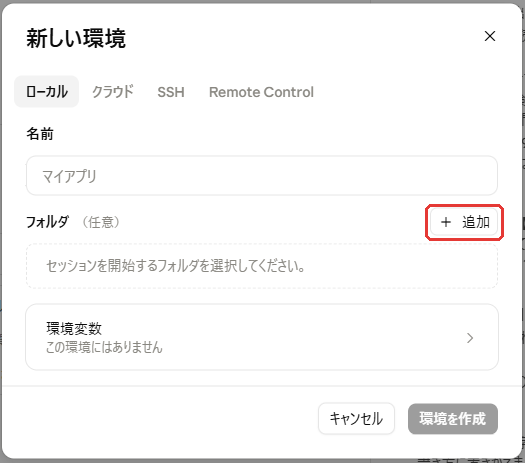Viewport: 525px width, 463px height.
Task: Switch to the クラウド tab
Action: click(x=113, y=92)
